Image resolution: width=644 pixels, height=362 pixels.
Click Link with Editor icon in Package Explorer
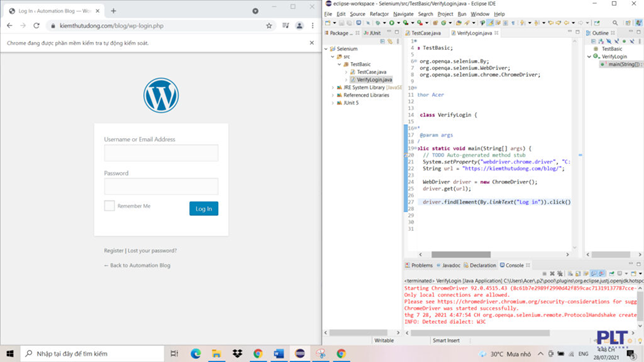click(390, 42)
